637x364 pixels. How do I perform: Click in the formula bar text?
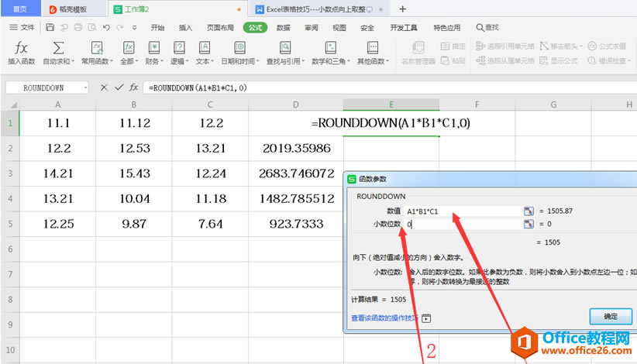pyautogui.click(x=198, y=88)
